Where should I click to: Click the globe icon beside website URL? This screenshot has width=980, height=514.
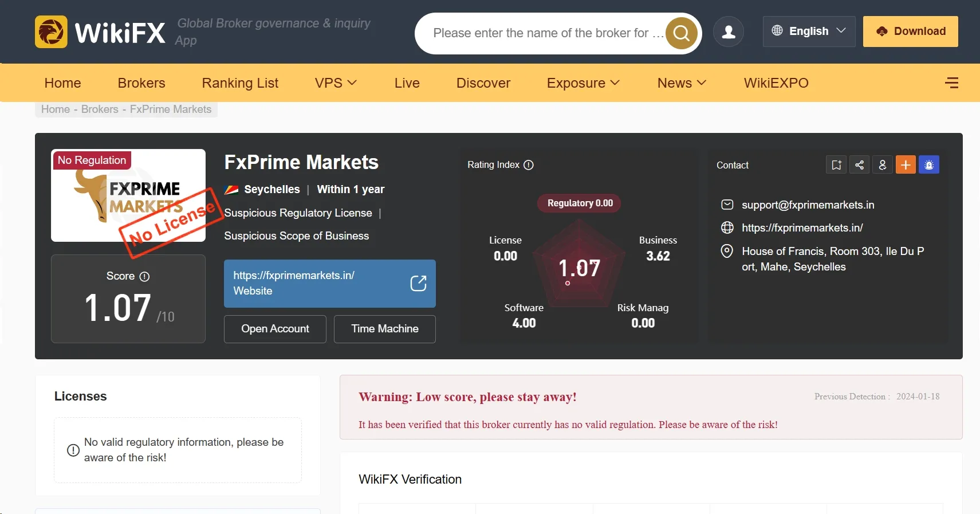pos(727,227)
